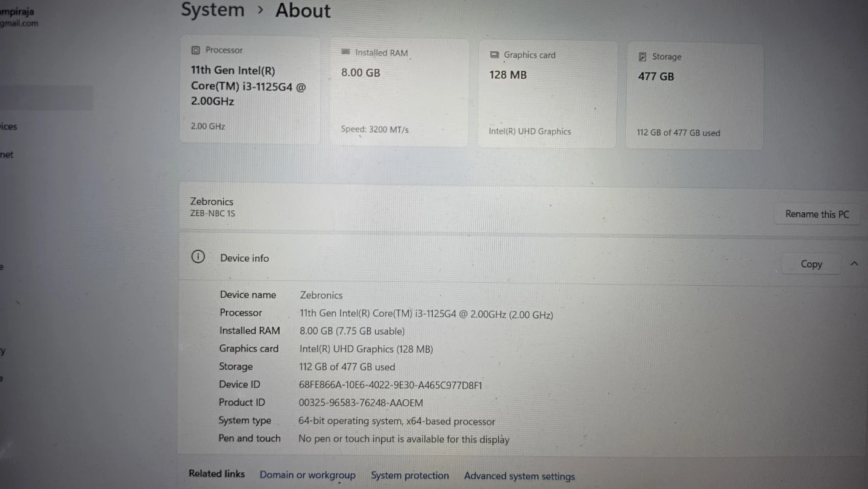
Task: Click the Processor chip icon
Action: [195, 50]
